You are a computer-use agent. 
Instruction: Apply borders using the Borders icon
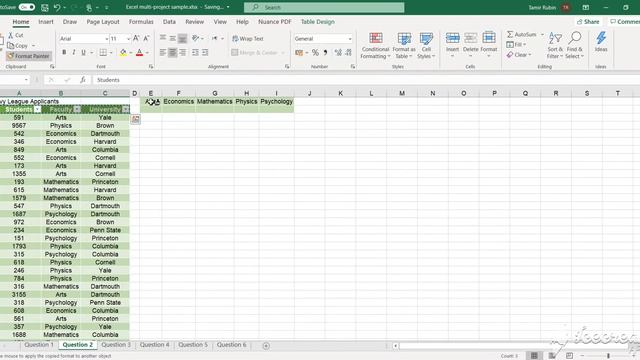click(x=103, y=52)
